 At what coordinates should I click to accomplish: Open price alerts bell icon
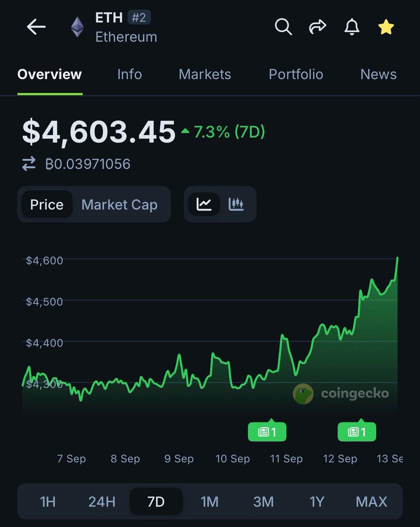352,27
